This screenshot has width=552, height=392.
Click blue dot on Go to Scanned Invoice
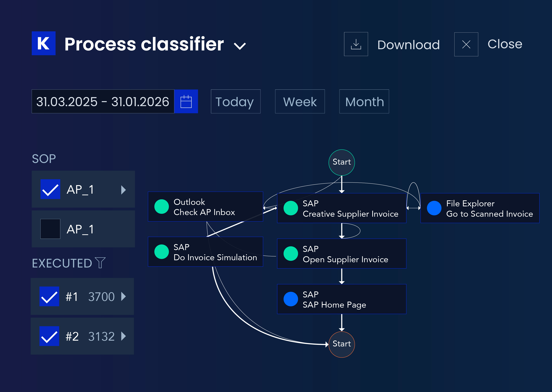point(434,208)
